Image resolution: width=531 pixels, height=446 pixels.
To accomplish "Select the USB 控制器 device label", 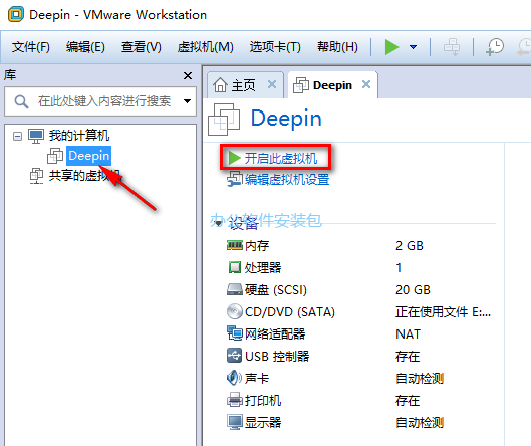I will tap(277, 356).
